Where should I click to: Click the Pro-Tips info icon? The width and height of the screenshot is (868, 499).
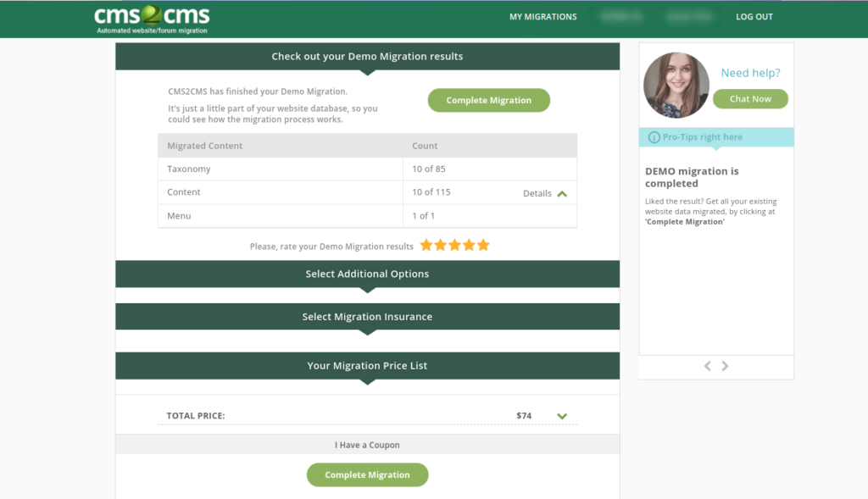tap(654, 137)
